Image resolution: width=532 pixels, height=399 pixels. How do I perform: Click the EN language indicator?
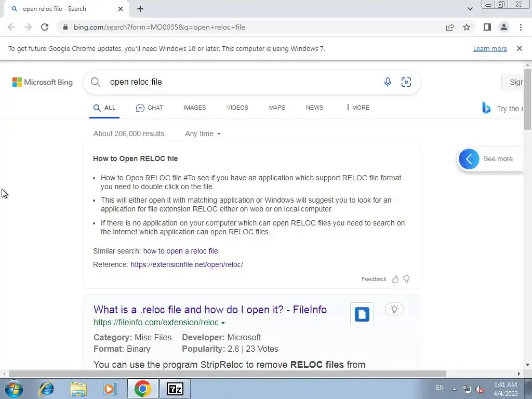(440, 388)
